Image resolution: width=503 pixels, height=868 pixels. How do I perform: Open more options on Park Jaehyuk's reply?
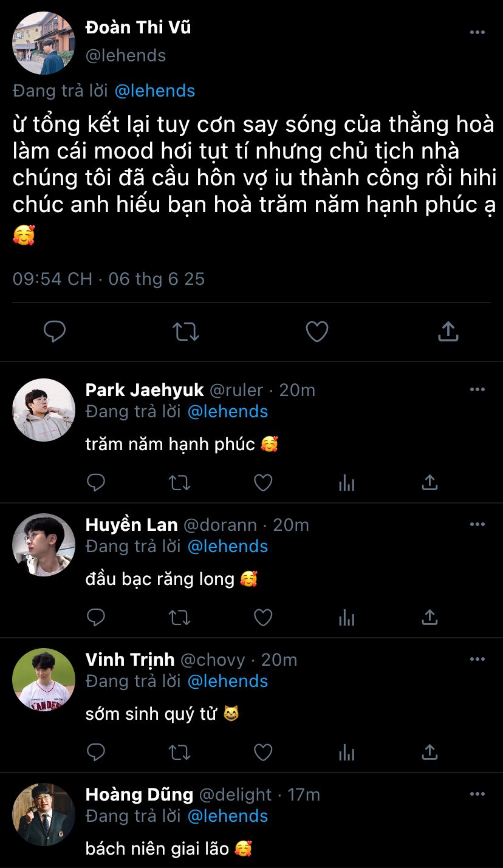[x=477, y=389]
